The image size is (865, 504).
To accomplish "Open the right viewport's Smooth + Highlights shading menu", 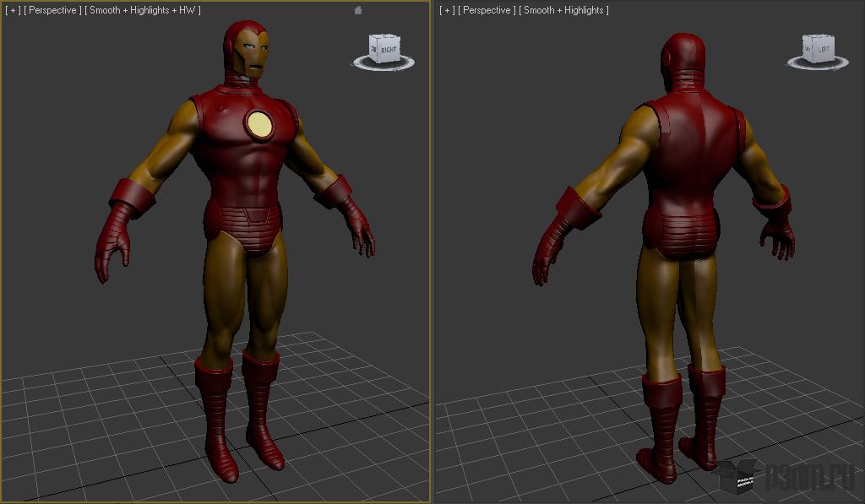I will point(563,10).
